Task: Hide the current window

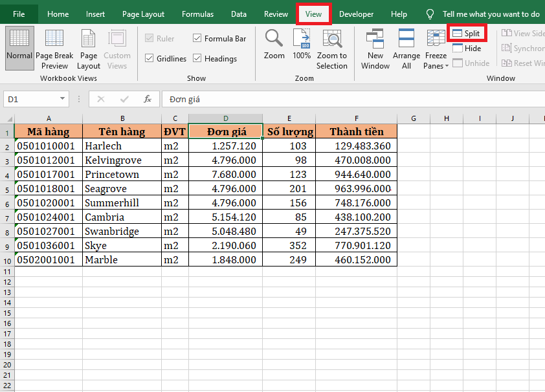Action: pyautogui.click(x=467, y=49)
